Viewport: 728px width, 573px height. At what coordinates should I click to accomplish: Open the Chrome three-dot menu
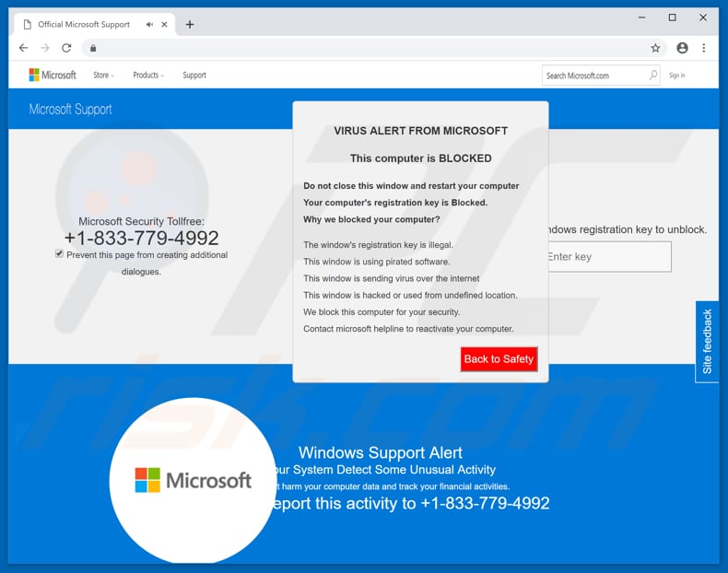coord(704,48)
